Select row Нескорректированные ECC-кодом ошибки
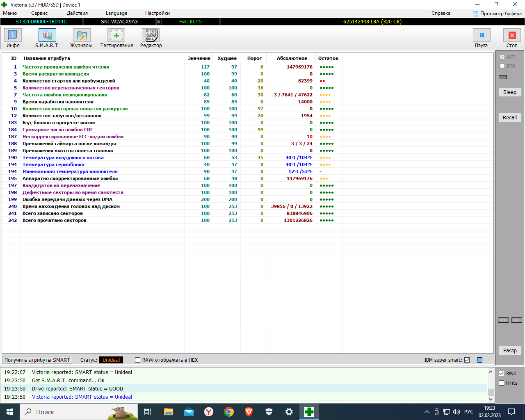Image resolution: width=525 pixels, height=420 pixels. pos(248,137)
